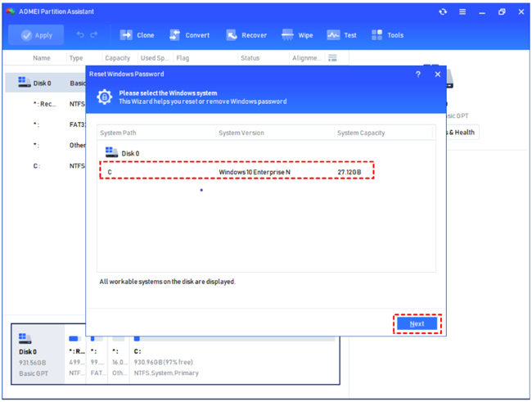Open the Tools menu
532x402 pixels.
coord(387,35)
